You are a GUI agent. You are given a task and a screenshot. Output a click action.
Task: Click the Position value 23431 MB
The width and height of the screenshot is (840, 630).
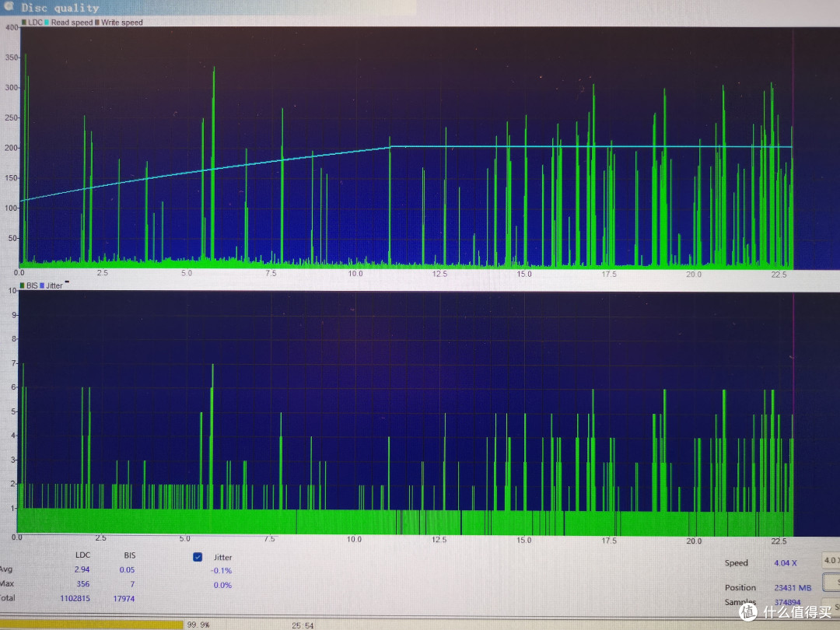coord(793,588)
